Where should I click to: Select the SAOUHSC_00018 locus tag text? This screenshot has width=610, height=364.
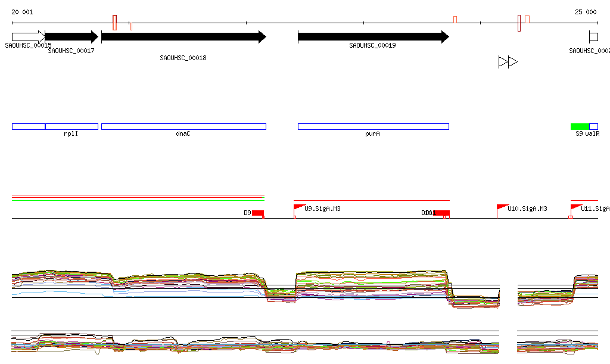click(x=183, y=58)
